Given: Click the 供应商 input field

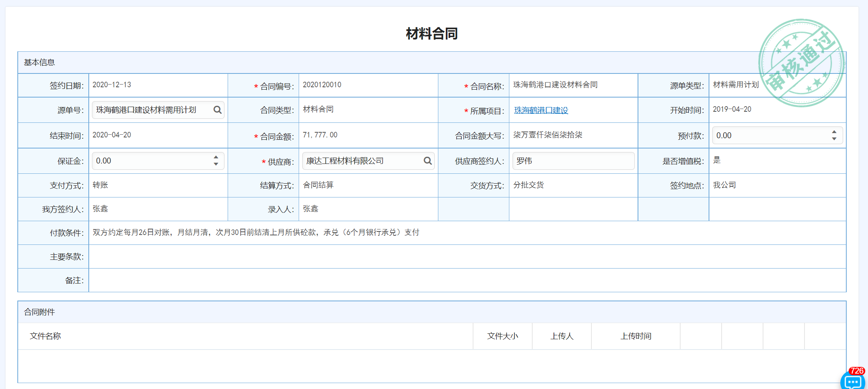Looking at the screenshot, I should pyautogui.click(x=361, y=161).
